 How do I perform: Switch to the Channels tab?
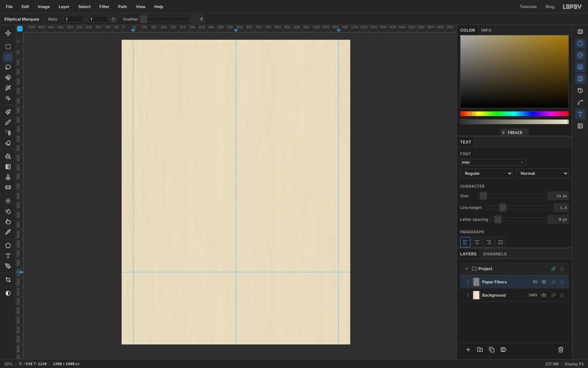pos(495,254)
